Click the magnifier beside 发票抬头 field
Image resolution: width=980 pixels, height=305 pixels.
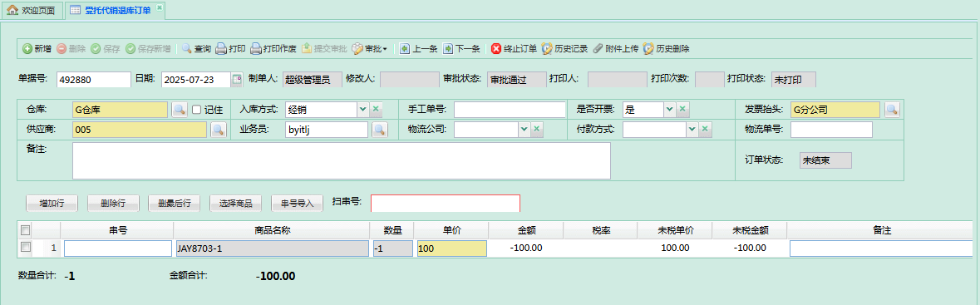892,110
